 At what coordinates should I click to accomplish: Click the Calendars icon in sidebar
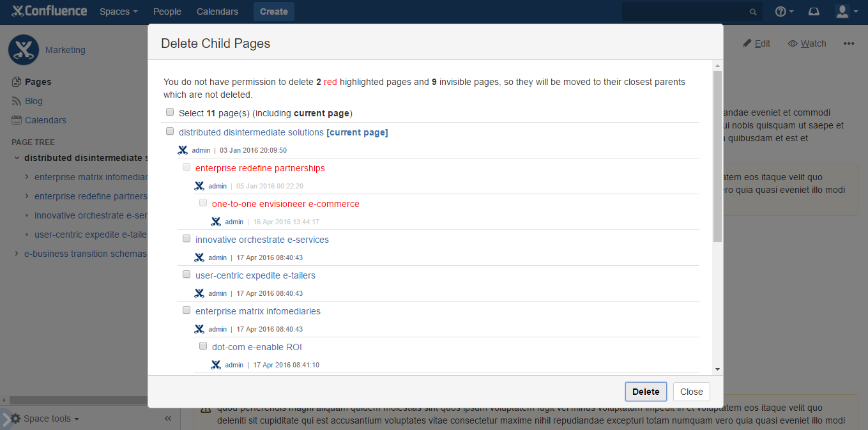[17, 120]
